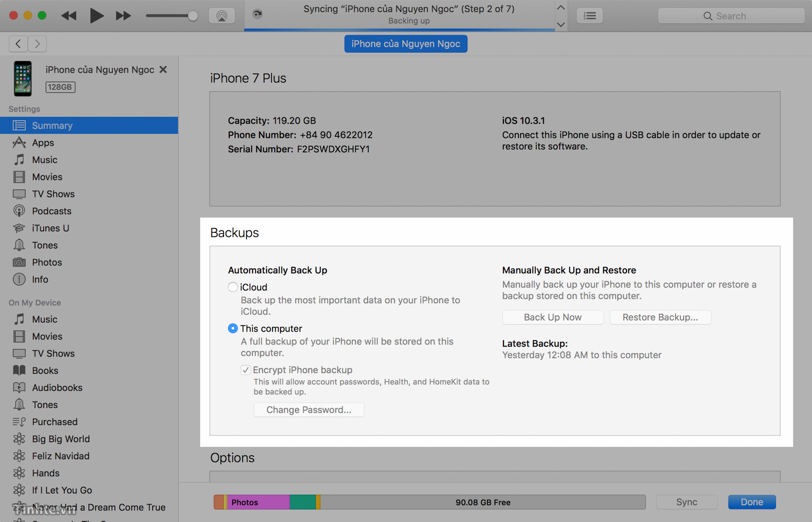Open the If I Let You Go playlist

click(89, 490)
